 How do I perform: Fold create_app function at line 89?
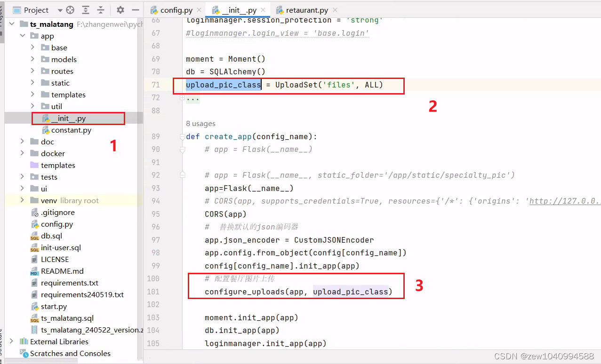click(x=183, y=137)
